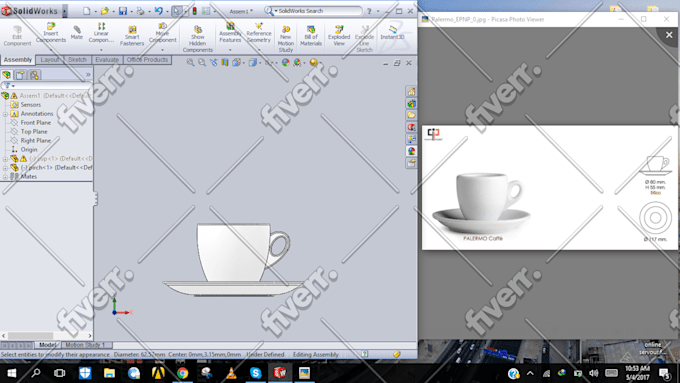This screenshot has height=383, width=680.
Task: Open the Reference Geometry dropdown arrow
Action: pyautogui.click(x=259, y=50)
